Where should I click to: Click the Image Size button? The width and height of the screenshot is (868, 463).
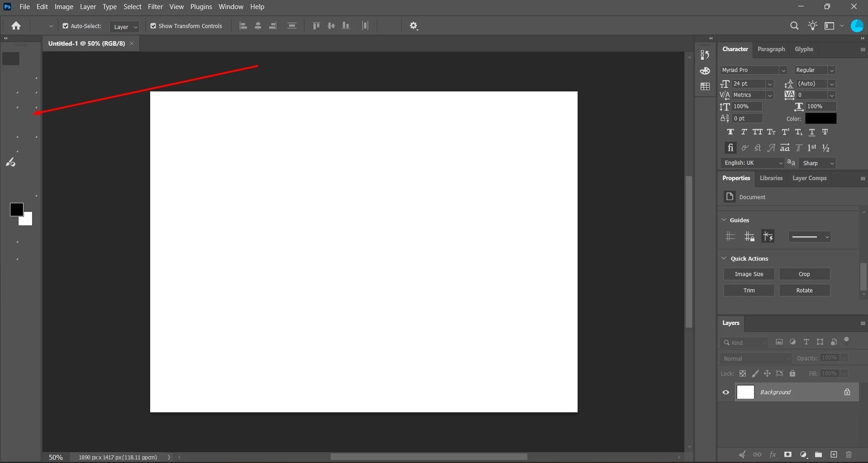(749, 274)
